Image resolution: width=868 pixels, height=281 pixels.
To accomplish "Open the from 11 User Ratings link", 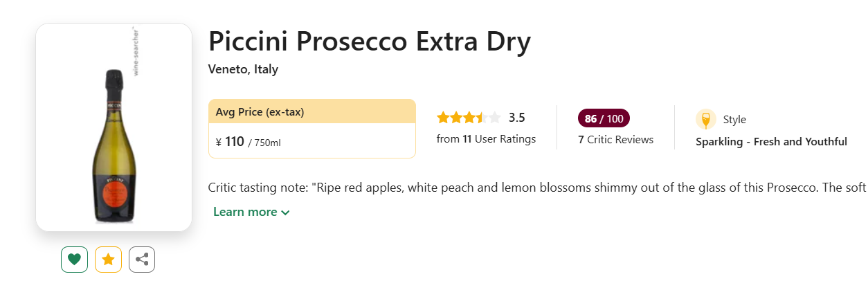I will (486, 139).
